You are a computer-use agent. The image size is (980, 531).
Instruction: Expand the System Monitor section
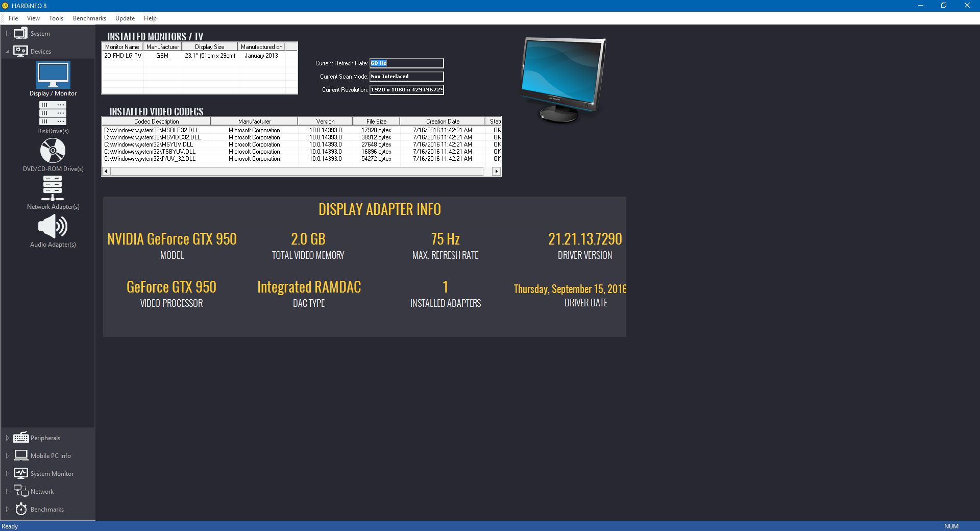tap(7, 474)
